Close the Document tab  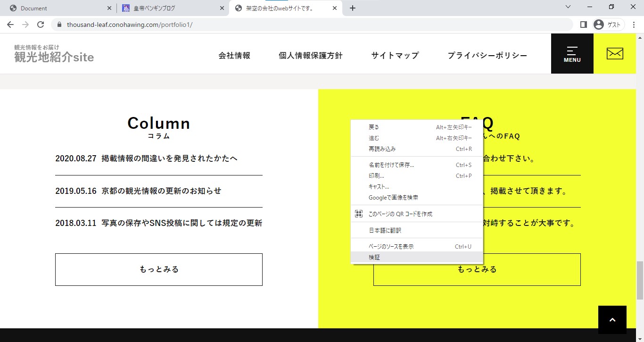pyautogui.click(x=109, y=8)
